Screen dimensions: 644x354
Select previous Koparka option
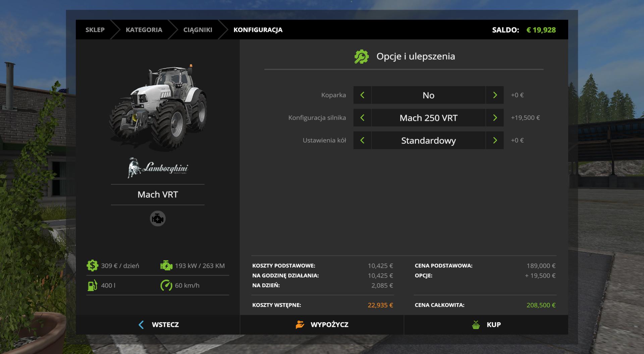point(362,95)
